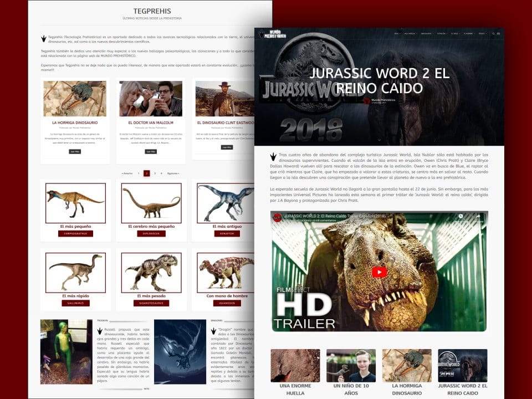
Task: Click the Mundo Prehistórico logo
Action: [272, 34]
